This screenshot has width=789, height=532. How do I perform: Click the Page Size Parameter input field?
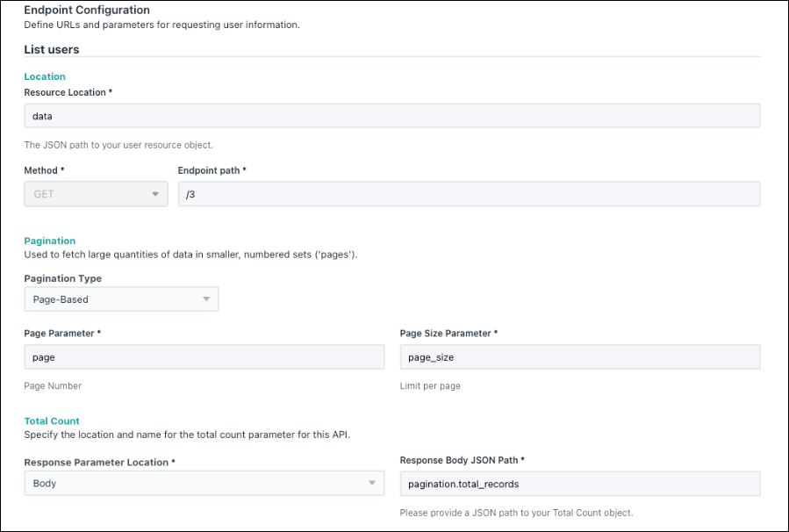580,356
